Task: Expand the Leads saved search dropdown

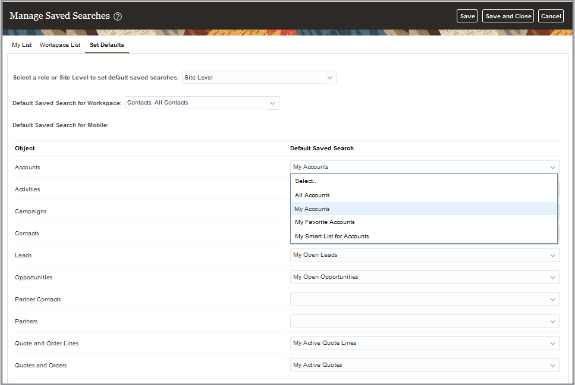Action: tap(425, 255)
